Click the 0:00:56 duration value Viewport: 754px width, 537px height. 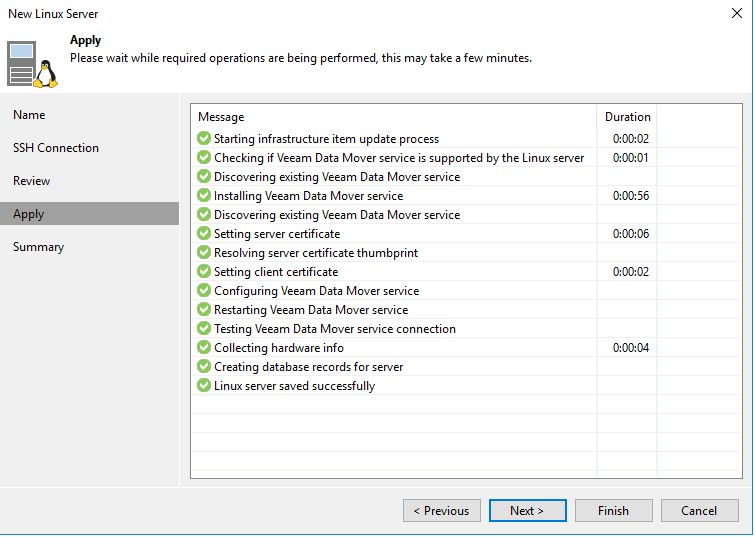pyautogui.click(x=630, y=196)
